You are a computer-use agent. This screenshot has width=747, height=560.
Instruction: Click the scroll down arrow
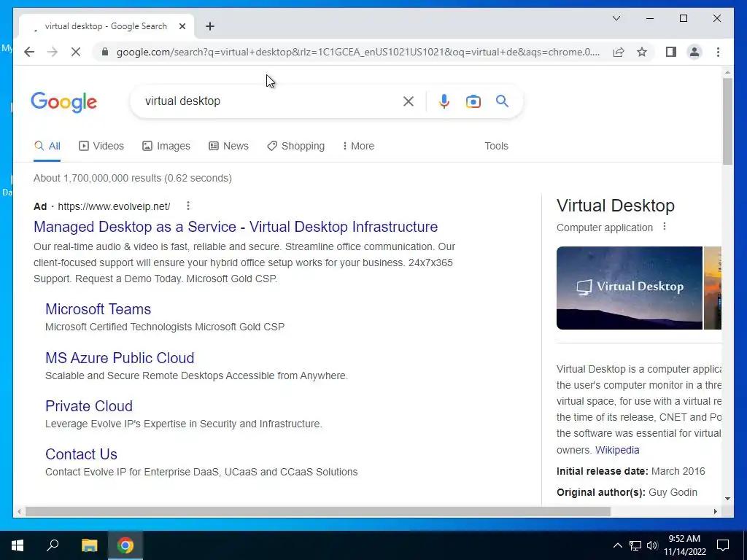coord(727,499)
